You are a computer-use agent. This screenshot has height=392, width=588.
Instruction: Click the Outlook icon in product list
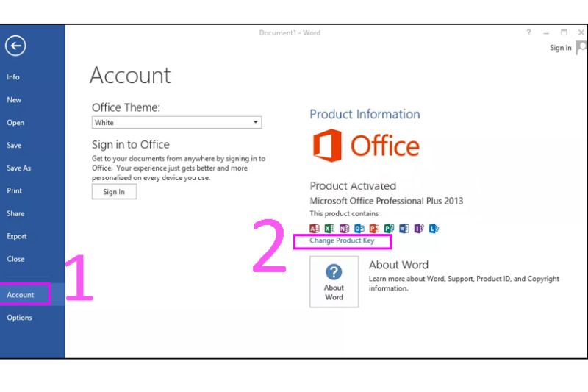359,228
